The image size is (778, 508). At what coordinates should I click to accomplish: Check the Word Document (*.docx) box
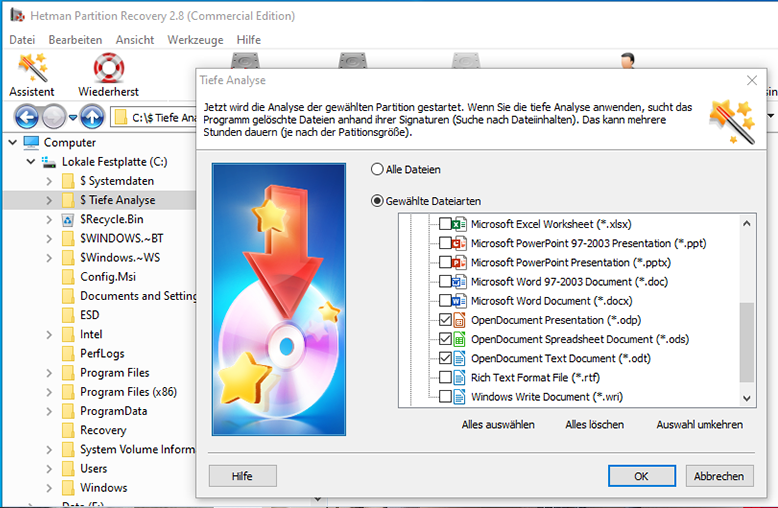point(445,301)
